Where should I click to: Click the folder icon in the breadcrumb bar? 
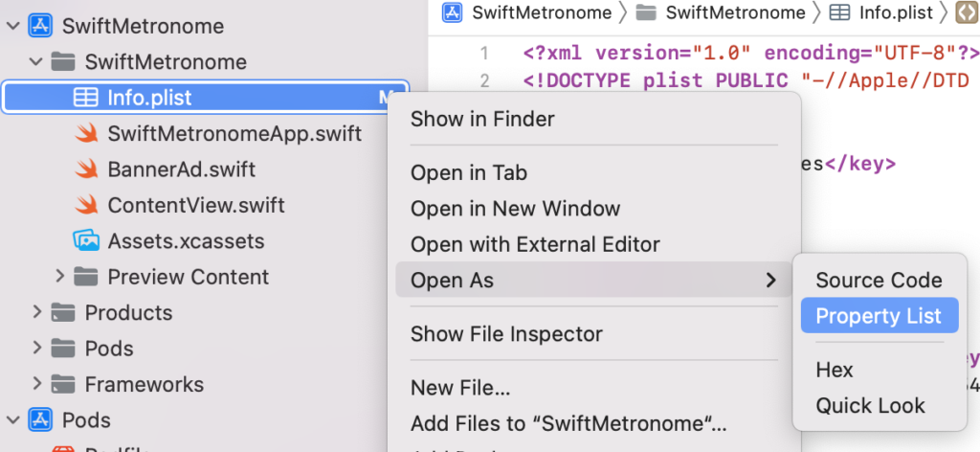646,12
